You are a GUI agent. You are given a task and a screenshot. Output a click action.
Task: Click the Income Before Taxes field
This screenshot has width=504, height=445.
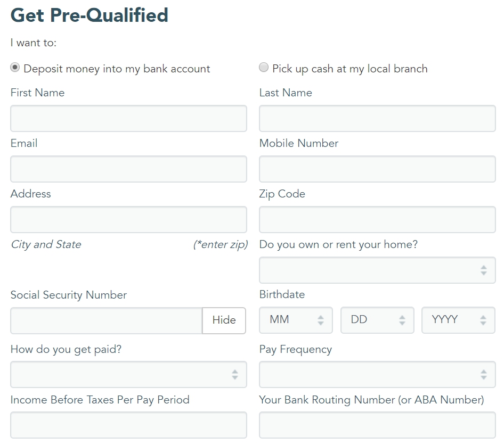coord(128,425)
